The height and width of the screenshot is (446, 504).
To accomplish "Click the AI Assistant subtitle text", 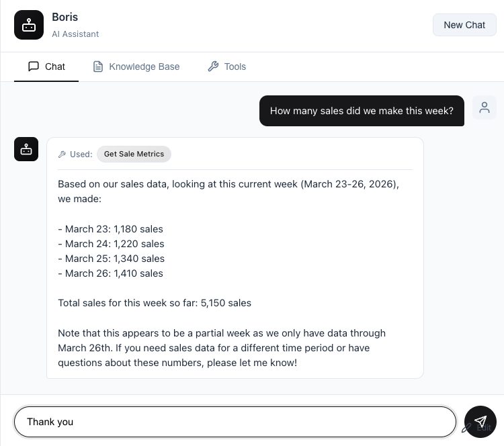I will click(x=75, y=34).
